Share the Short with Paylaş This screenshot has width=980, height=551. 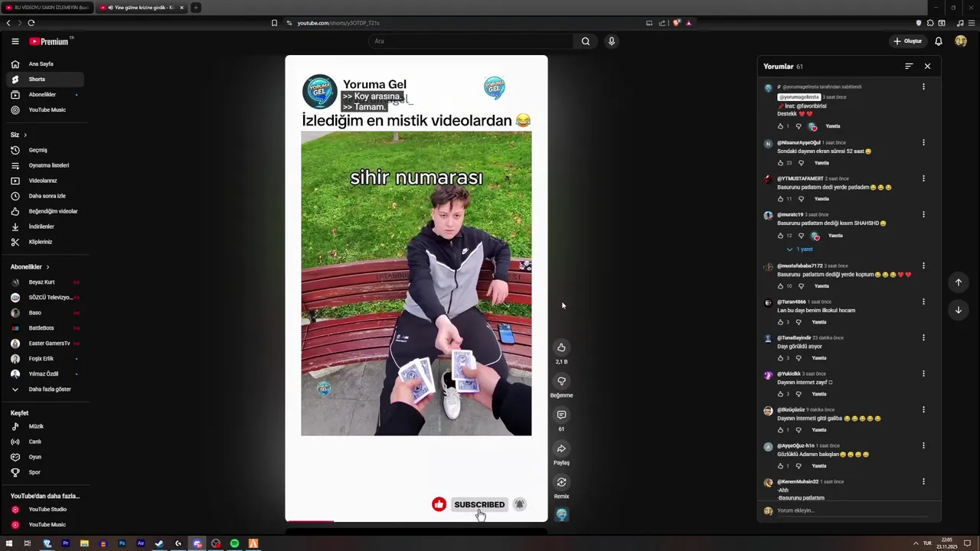pos(561,448)
